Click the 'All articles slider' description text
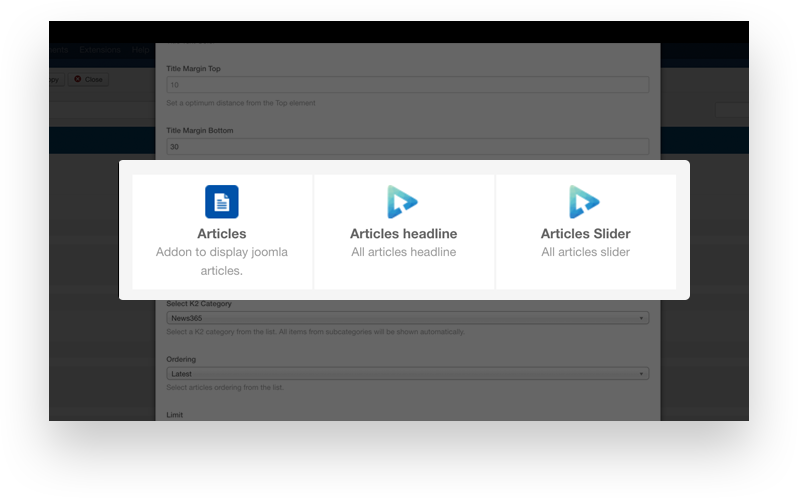Screen dimensions: 798x498 click(x=585, y=252)
